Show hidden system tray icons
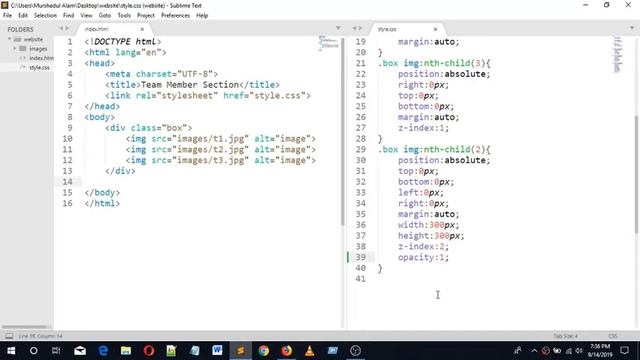 [534, 351]
